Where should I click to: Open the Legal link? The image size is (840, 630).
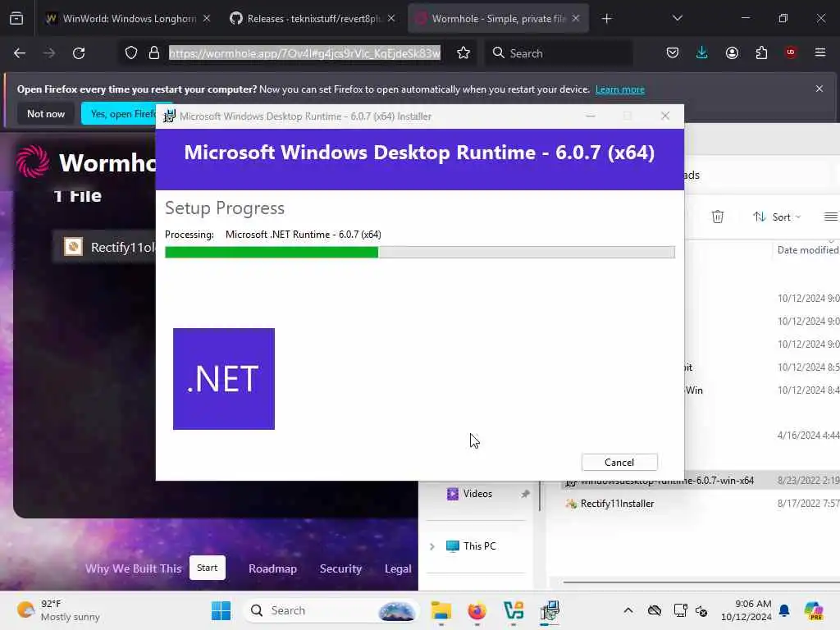coord(398,568)
